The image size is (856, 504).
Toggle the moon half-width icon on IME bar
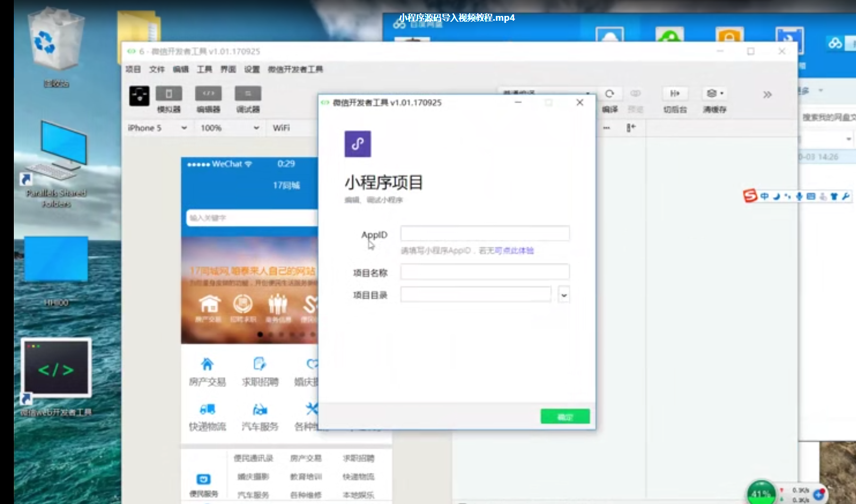point(776,196)
